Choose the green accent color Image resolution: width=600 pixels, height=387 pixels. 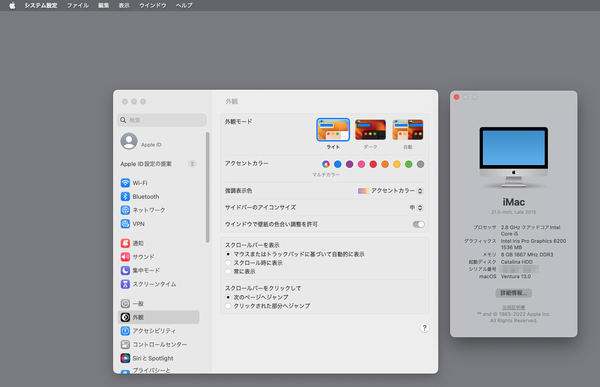[409, 164]
